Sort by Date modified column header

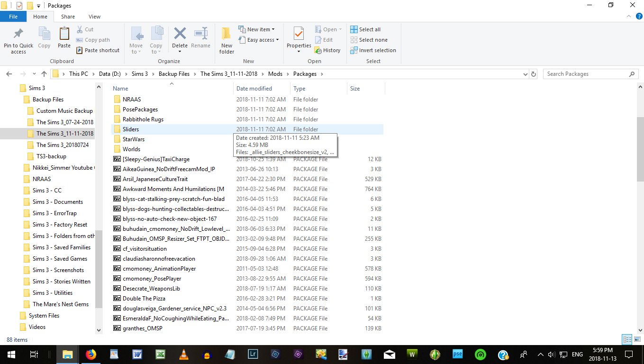pos(262,89)
